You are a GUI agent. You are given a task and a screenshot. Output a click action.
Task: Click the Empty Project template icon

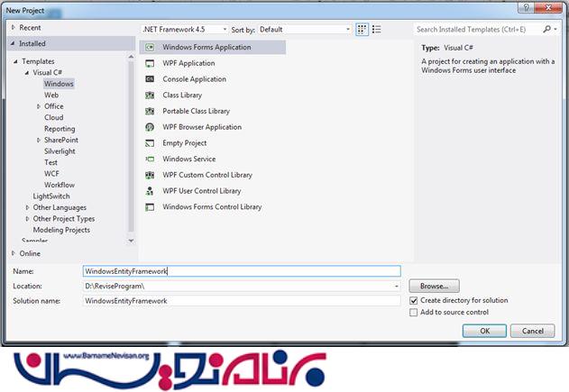pyautogui.click(x=150, y=143)
